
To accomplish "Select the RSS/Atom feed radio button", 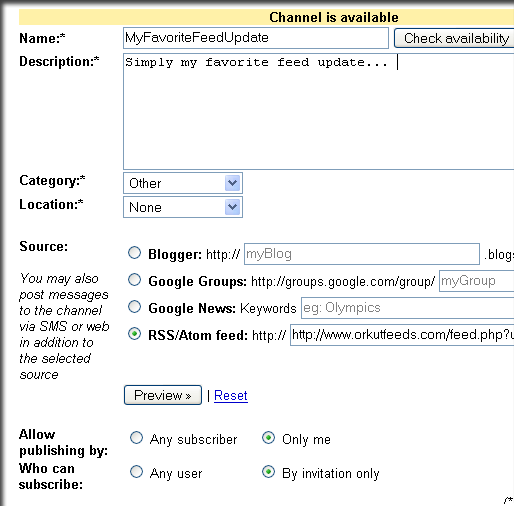I will pyautogui.click(x=135, y=334).
